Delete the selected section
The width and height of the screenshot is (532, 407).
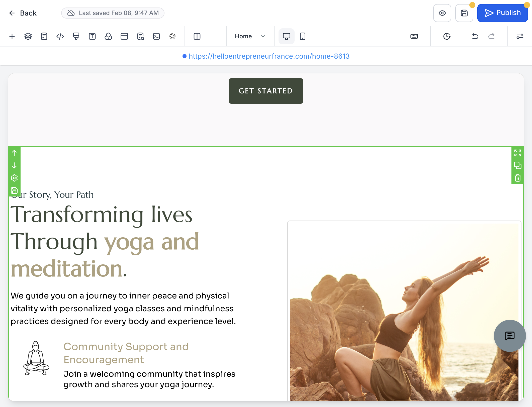[x=517, y=178]
